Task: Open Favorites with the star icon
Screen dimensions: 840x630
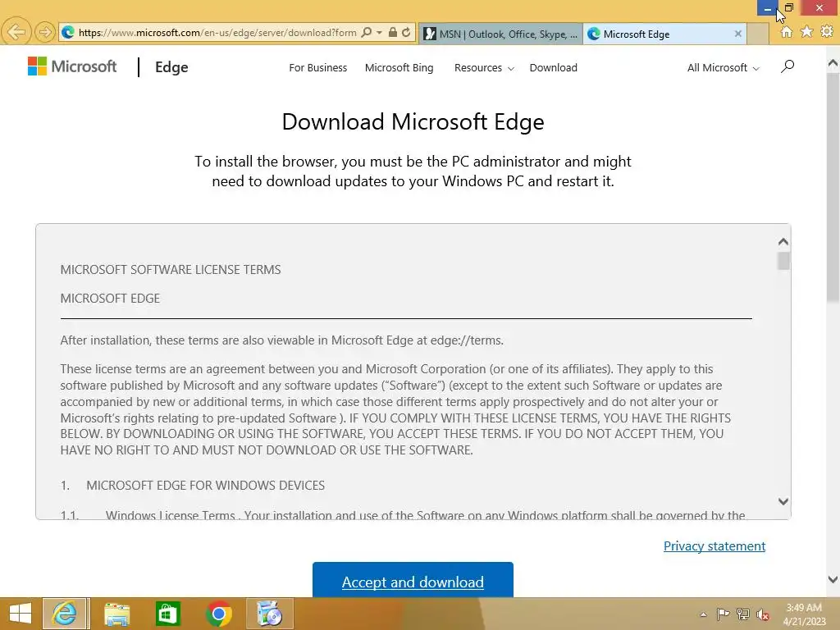Action: coord(807,32)
